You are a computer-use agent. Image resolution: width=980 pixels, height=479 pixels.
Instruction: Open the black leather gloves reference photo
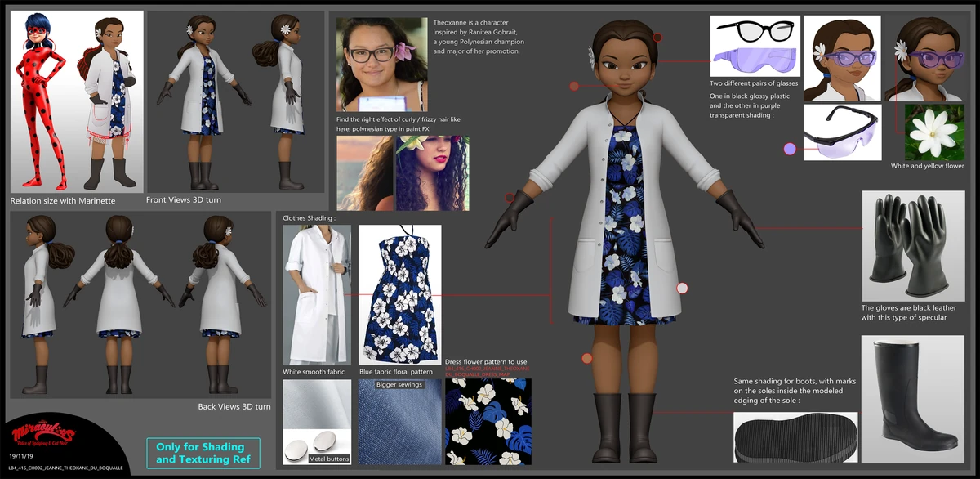tap(912, 245)
